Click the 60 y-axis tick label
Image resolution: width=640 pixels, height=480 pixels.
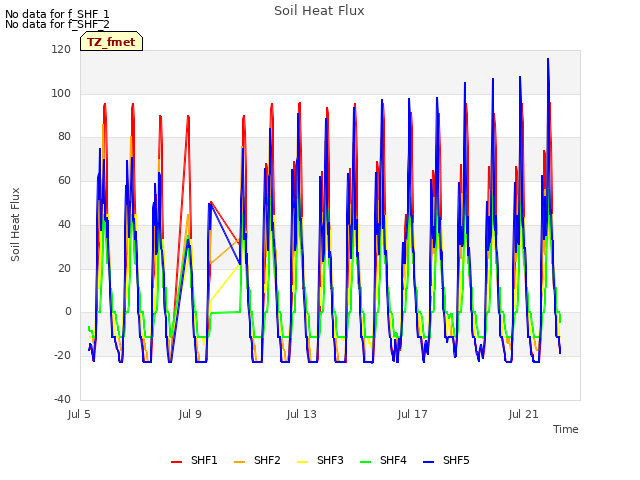64,180
